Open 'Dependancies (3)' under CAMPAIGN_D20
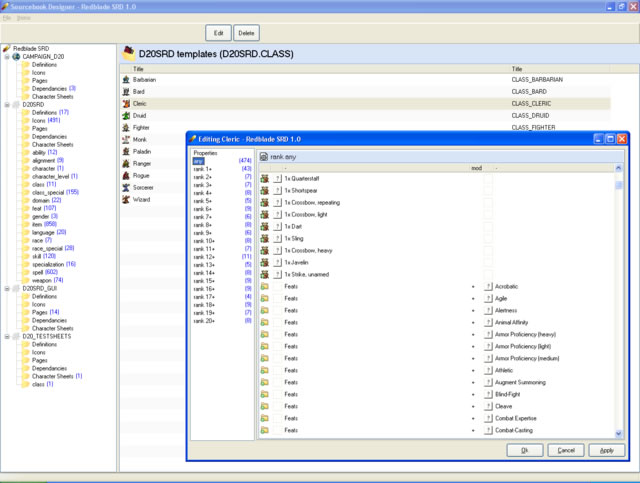 pos(54,89)
